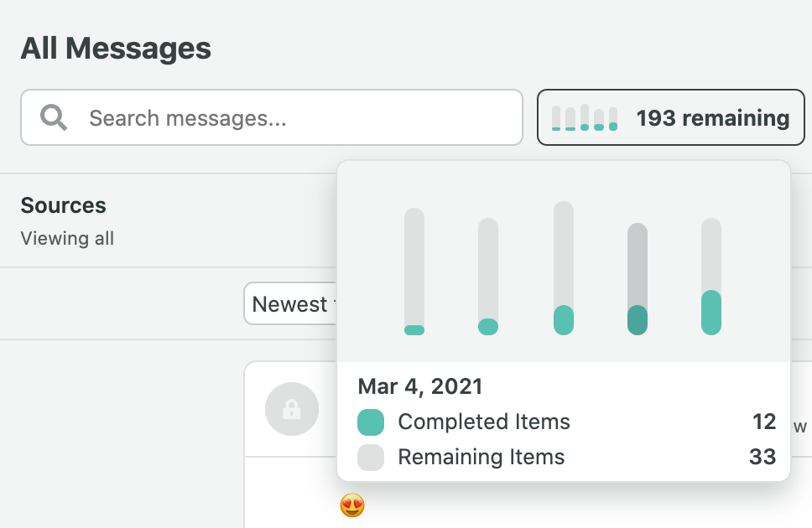The width and height of the screenshot is (812, 528).
Task: Click the search magnifier icon
Action: pos(54,117)
